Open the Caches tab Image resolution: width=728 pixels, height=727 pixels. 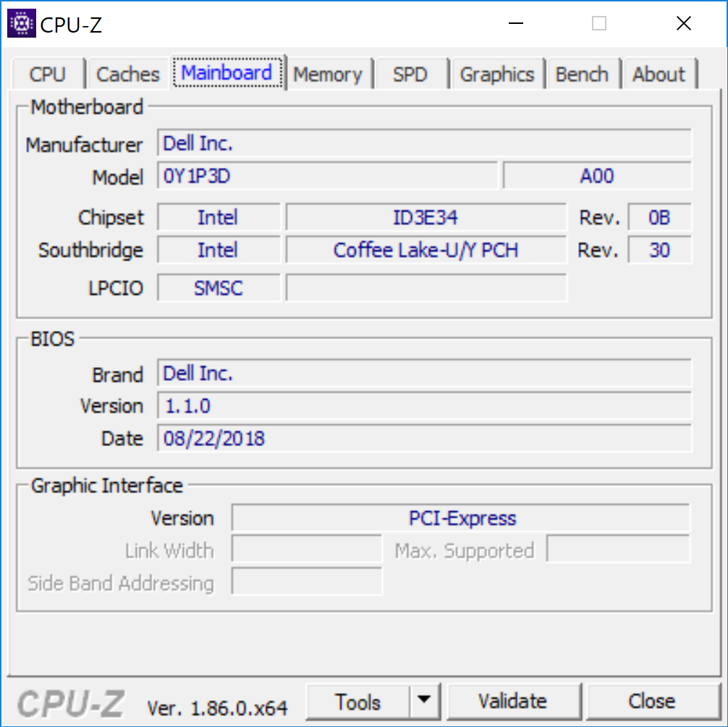(127, 74)
